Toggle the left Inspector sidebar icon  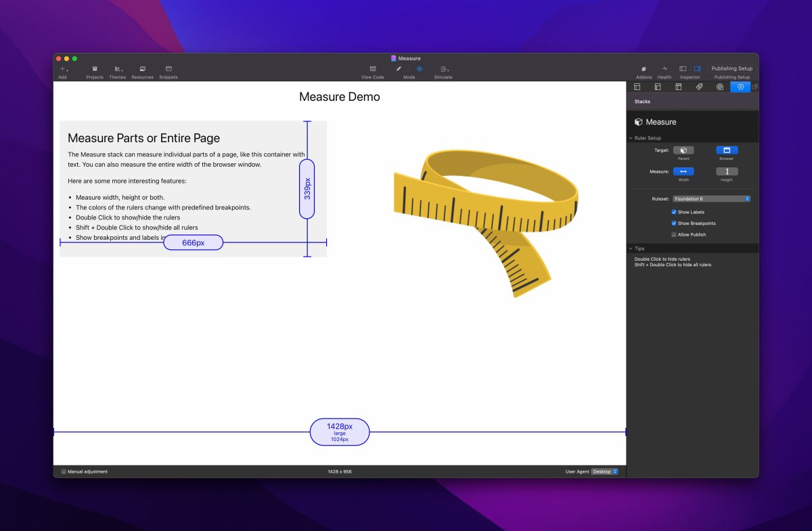(x=683, y=69)
